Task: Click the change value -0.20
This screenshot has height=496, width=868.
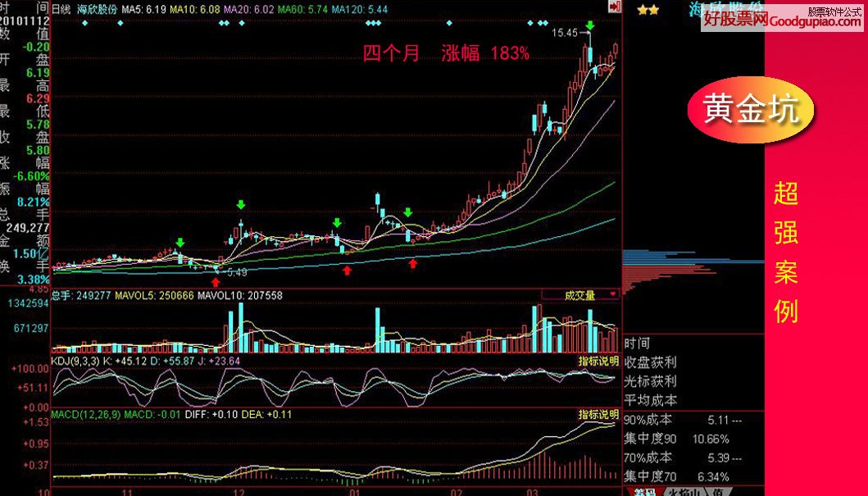Action: click(37, 47)
